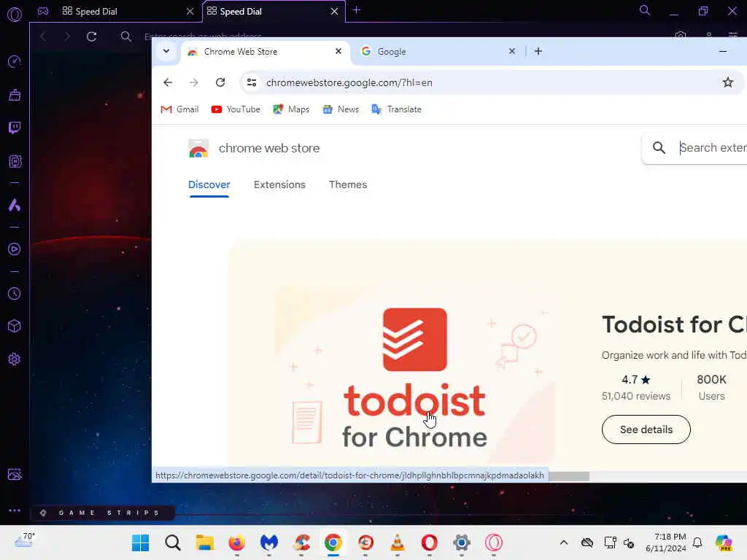Open the weather widget showing 70°

tap(25, 540)
